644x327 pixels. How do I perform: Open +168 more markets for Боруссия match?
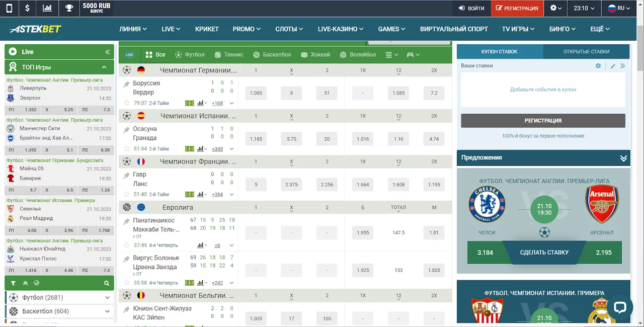[217, 103]
